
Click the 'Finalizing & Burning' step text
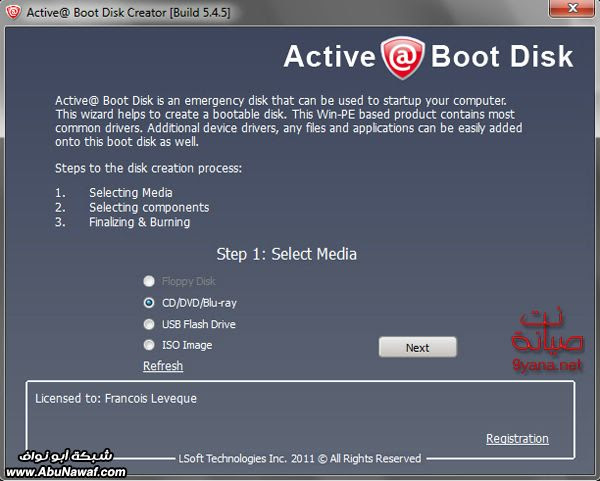(139, 222)
